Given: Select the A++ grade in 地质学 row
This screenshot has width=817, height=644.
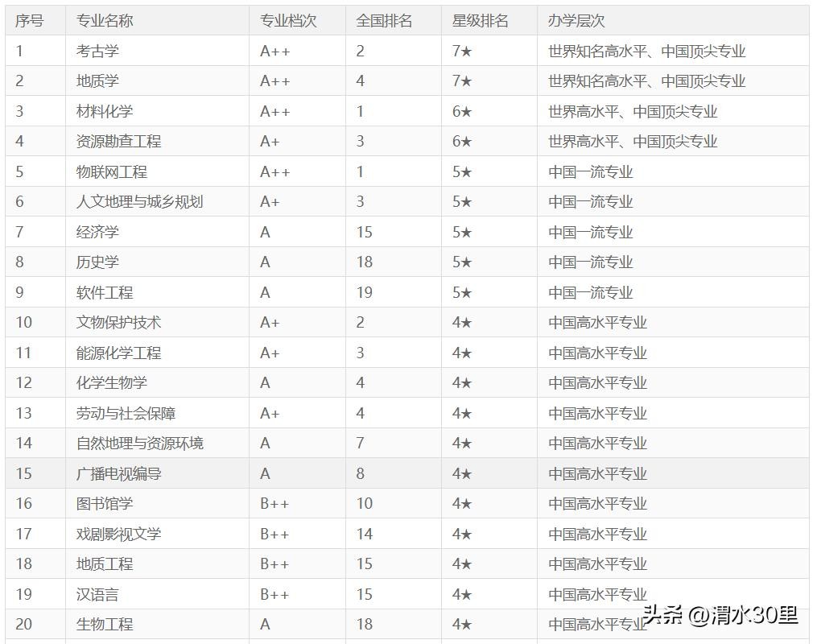Looking at the screenshot, I should click(274, 81).
